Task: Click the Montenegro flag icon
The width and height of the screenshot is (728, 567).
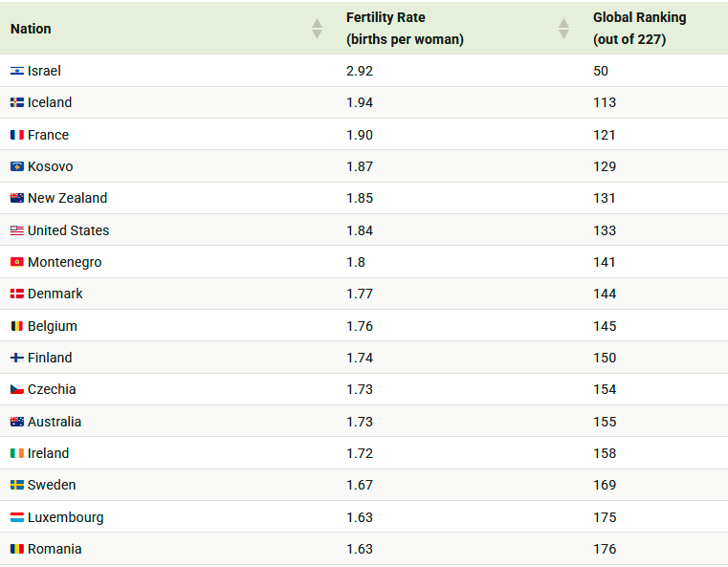Action: tap(17, 262)
